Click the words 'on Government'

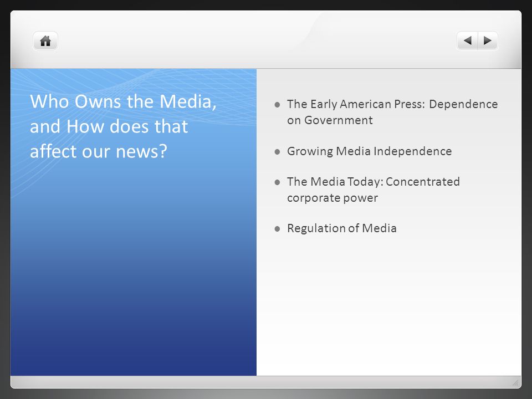click(330, 120)
